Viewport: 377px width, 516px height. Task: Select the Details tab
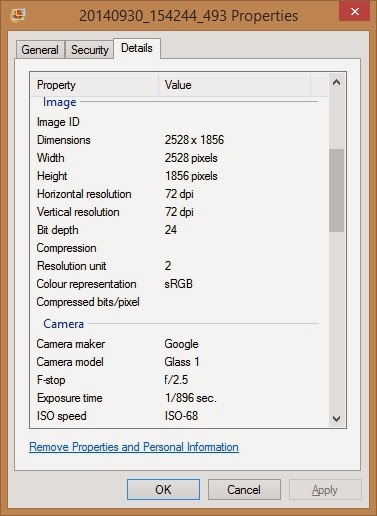click(x=137, y=48)
